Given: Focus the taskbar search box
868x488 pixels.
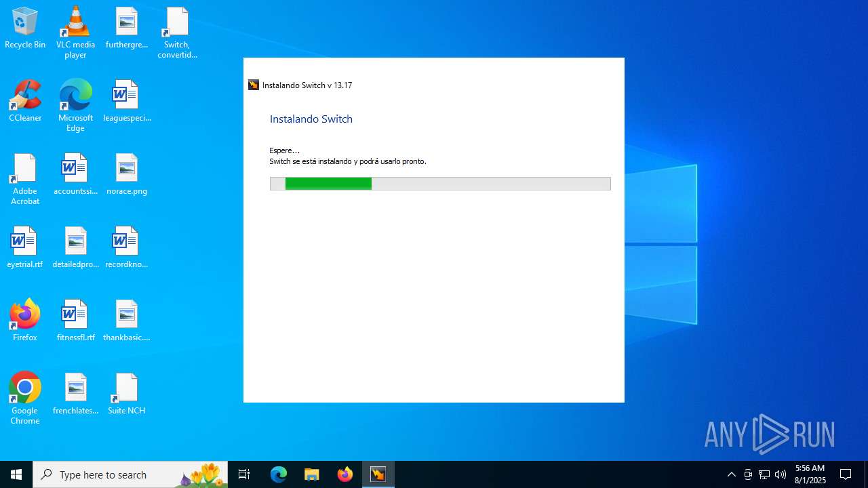Looking at the screenshot, I should [130, 474].
